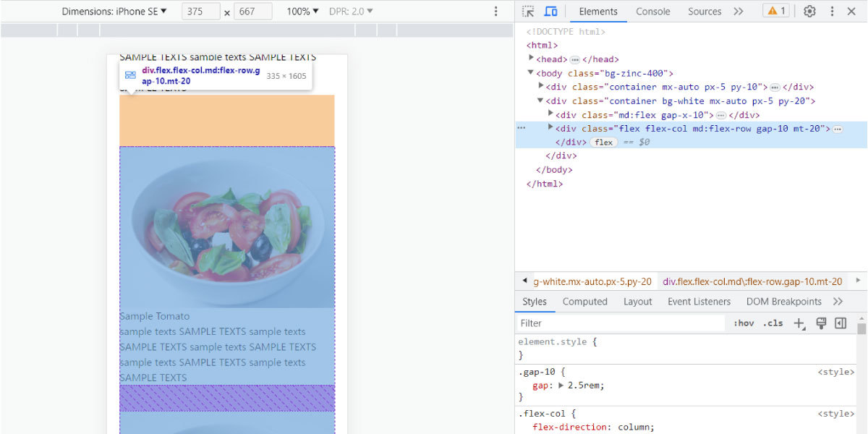Click the gap value 2.5rem

[586, 386]
